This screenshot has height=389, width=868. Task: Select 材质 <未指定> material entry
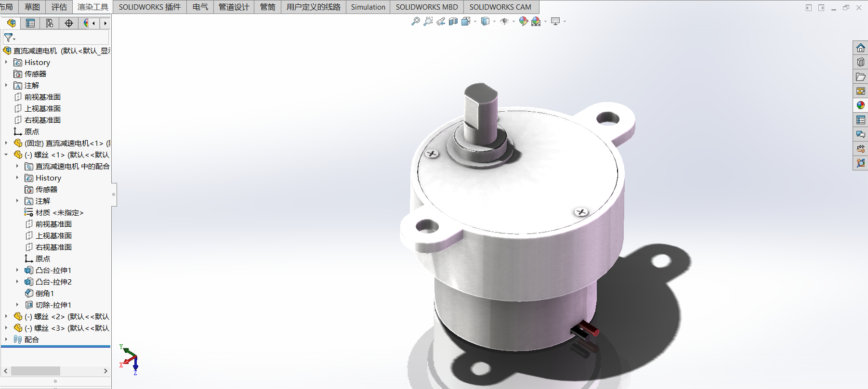pos(59,212)
